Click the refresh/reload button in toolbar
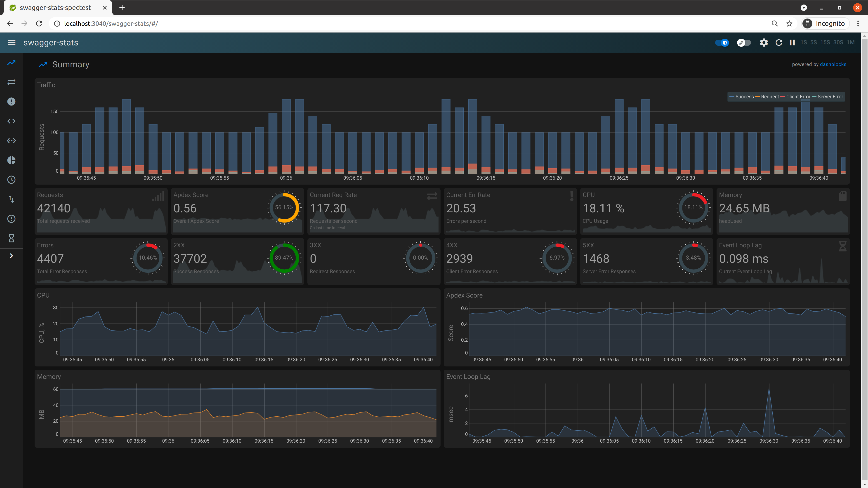 [x=779, y=42]
